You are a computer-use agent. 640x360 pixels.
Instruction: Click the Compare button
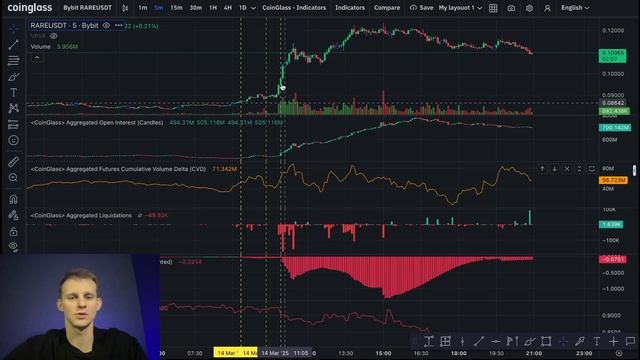387,8
